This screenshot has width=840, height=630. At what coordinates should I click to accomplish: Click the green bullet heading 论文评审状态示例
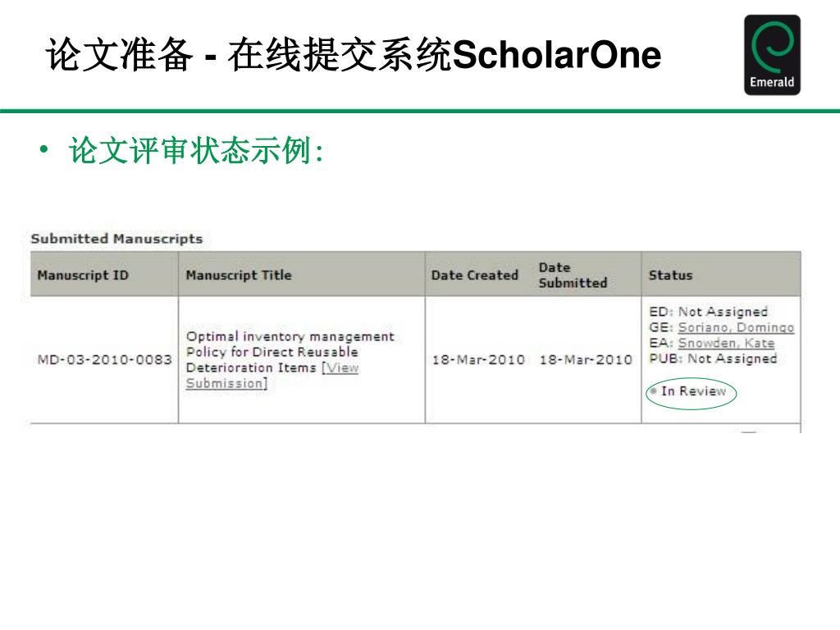(x=196, y=151)
